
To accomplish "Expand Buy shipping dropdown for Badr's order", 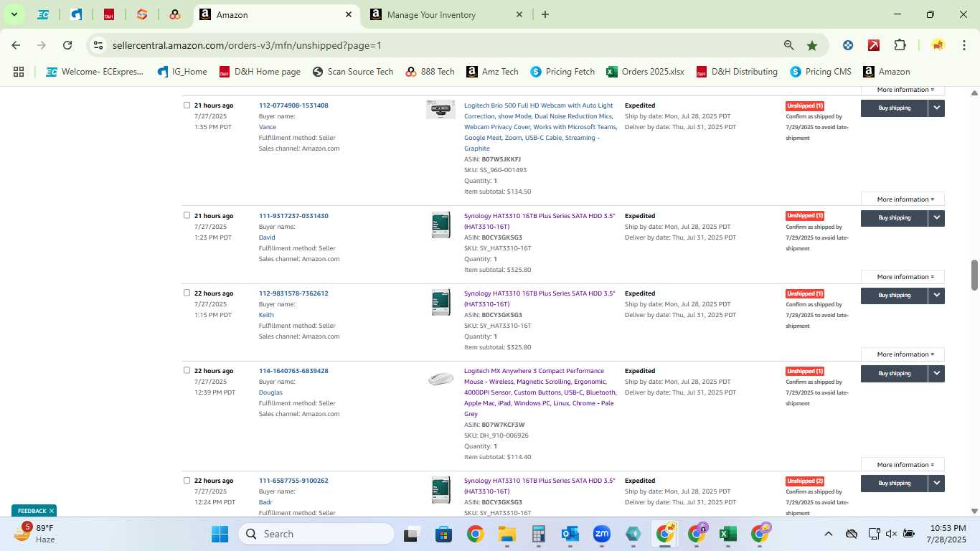I will pyautogui.click(x=936, y=483).
